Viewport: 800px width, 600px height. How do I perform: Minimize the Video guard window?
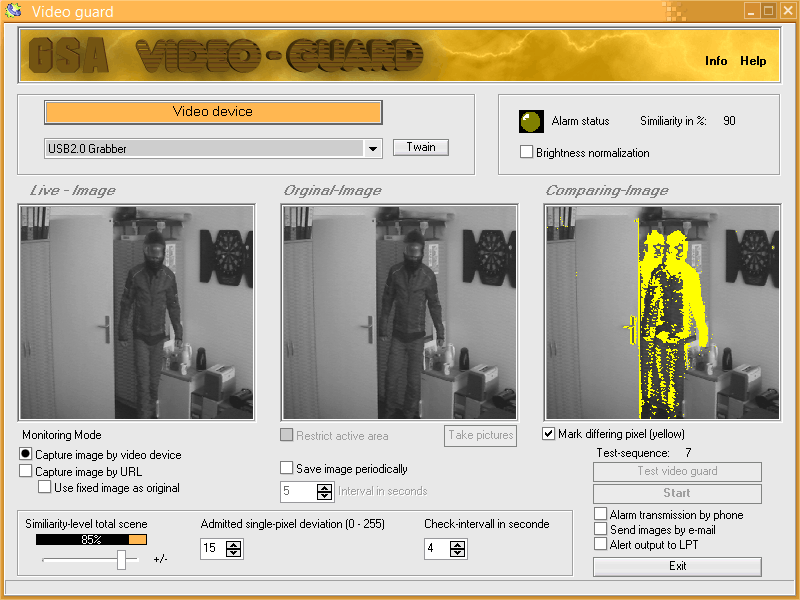coord(750,11)
